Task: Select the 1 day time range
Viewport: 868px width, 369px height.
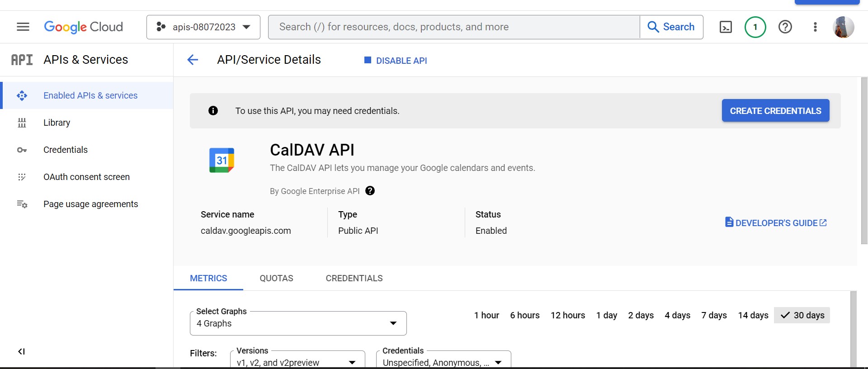Action: (607, 315)
